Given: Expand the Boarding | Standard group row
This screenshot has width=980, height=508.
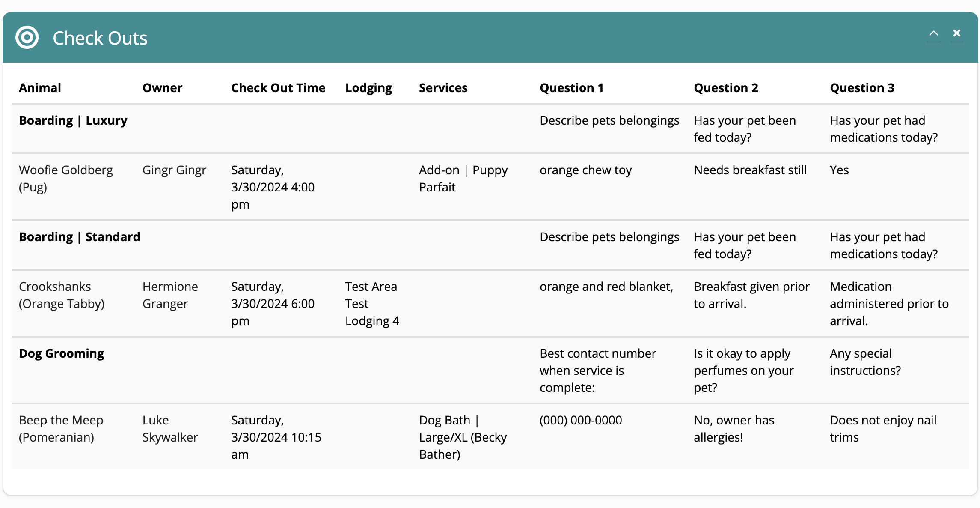Looking at the screenshot, I should pos(79,236).
